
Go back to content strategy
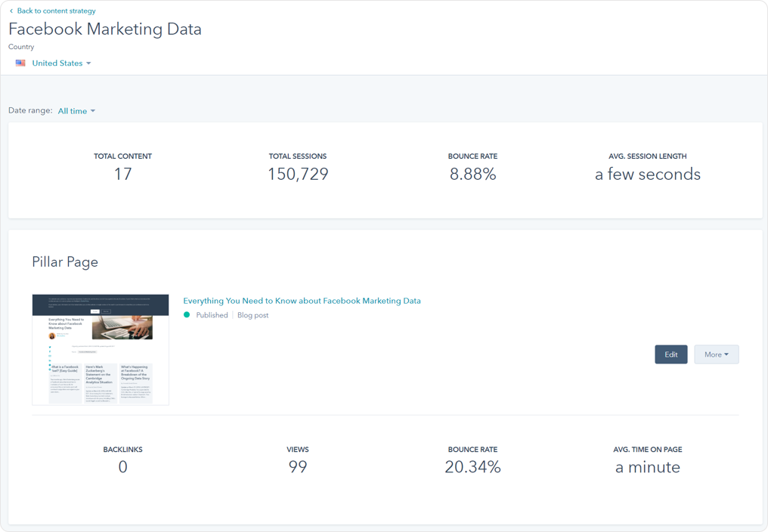(56, 11)
